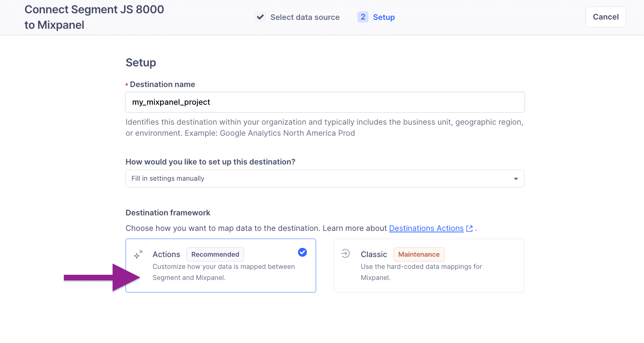Click the chevron on Fill in settings manually
The height and width of the screenshot is (343, 644).
(516, 179)
